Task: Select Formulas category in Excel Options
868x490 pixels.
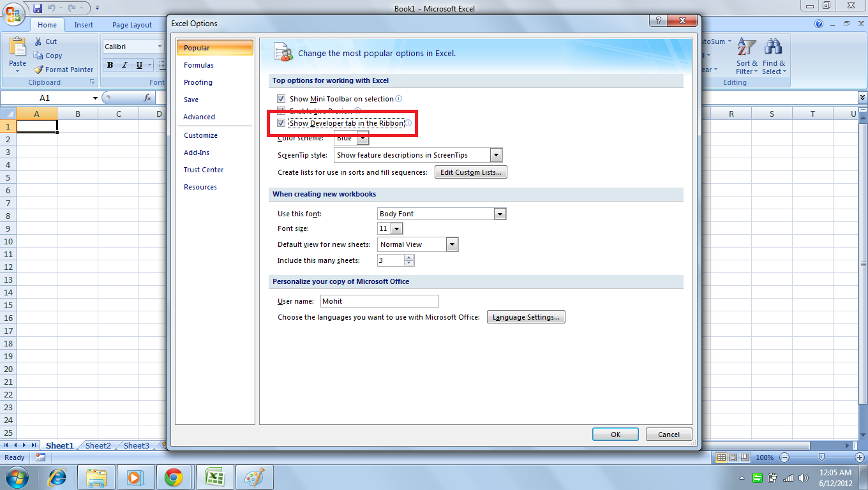Action: tap(214, 65)
